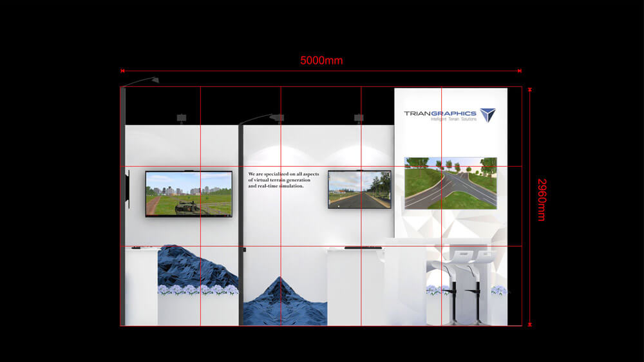Click the spotlight above the tank screen
The width and height of the screenshot is (644, 362).
tap(182, 117)
